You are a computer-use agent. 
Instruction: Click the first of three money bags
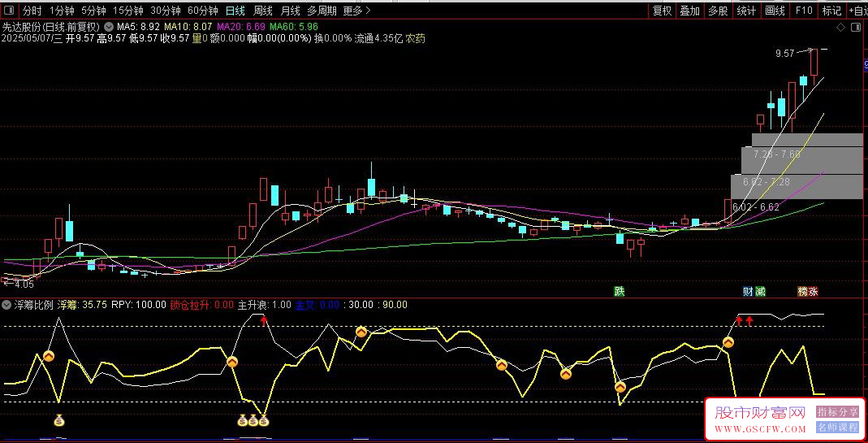[x=243, y=421]
